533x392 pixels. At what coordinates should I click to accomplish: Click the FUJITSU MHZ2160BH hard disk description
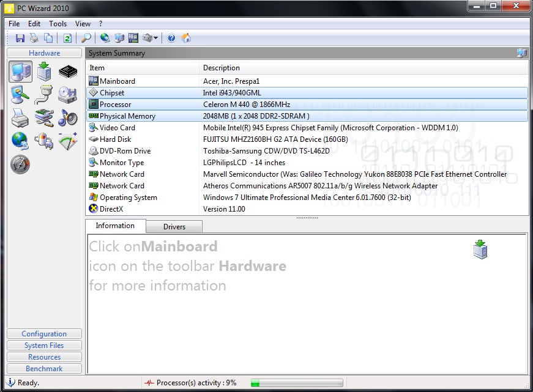[x=275, y=139]
